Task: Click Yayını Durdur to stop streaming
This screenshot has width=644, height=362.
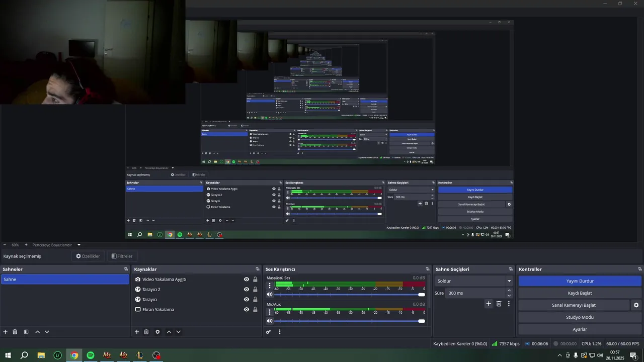Action: (580, 281)
